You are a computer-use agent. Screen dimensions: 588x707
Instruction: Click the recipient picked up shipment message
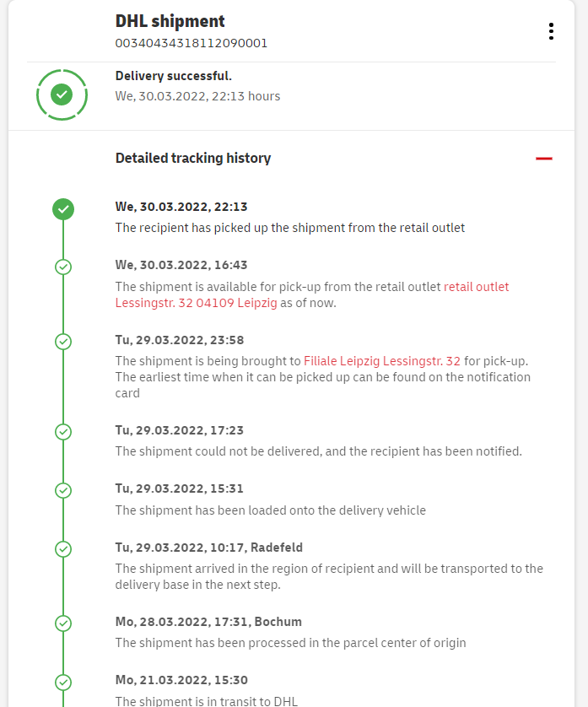[290, 228]
